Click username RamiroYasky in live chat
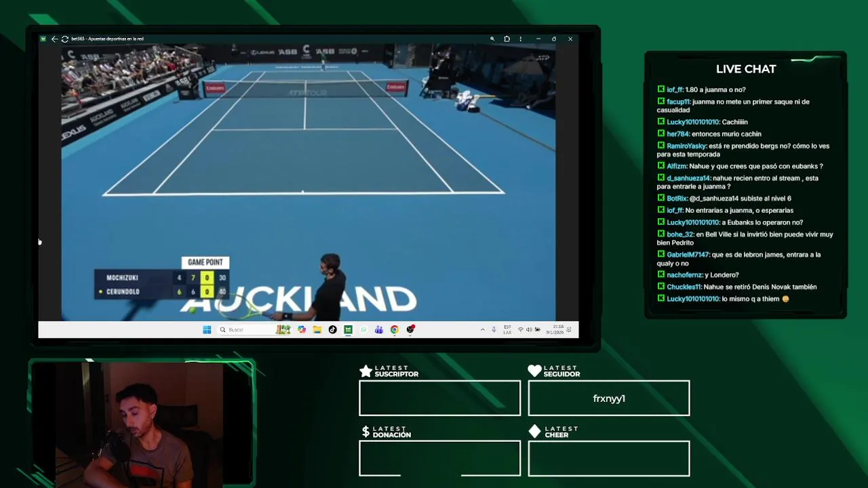Image resolution: width=868 pixels, height=488 pixels. tap(686, 146)
